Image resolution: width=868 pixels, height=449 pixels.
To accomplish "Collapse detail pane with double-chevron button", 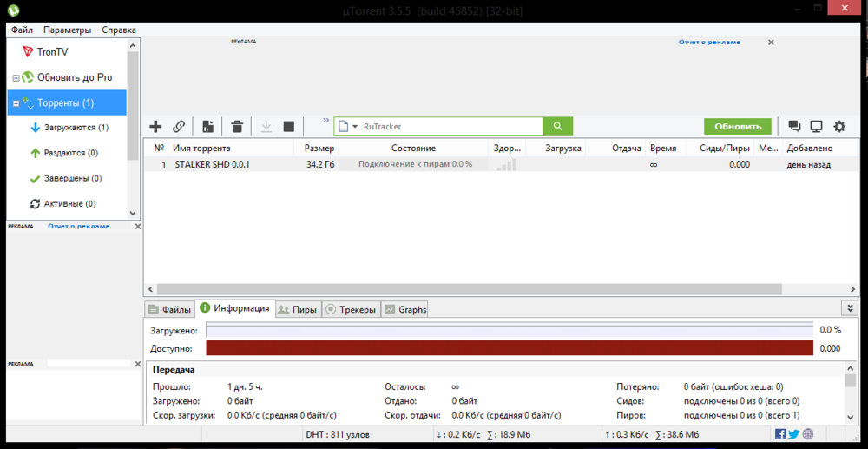I will pos(849,308).
